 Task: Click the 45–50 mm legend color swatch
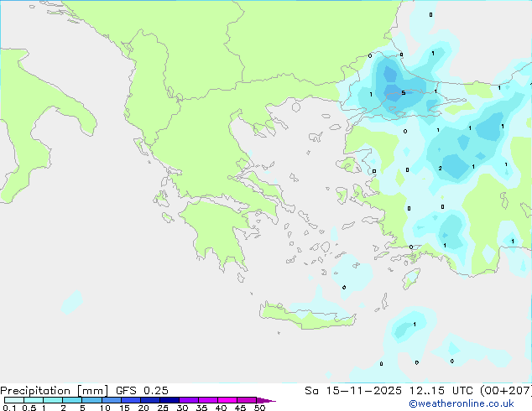247,400
